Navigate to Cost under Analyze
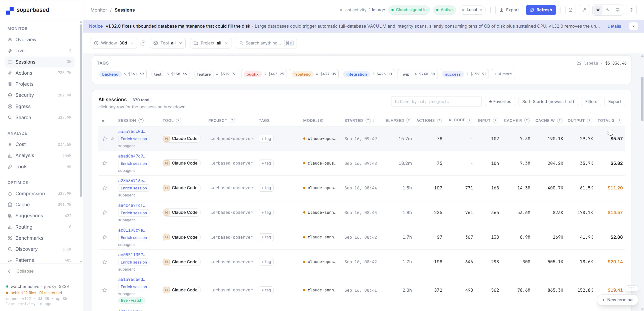644x311 pixels. (x=39, y=144)
